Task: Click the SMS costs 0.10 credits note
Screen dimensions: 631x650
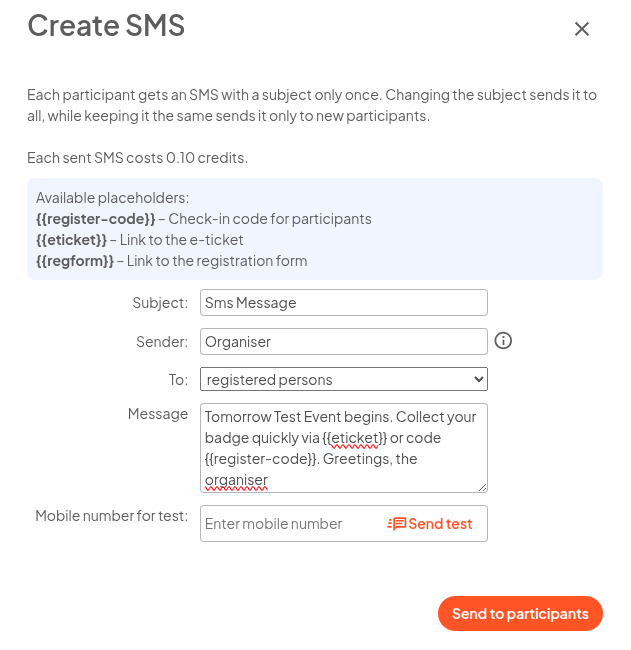Action: [x=137, y=158]
